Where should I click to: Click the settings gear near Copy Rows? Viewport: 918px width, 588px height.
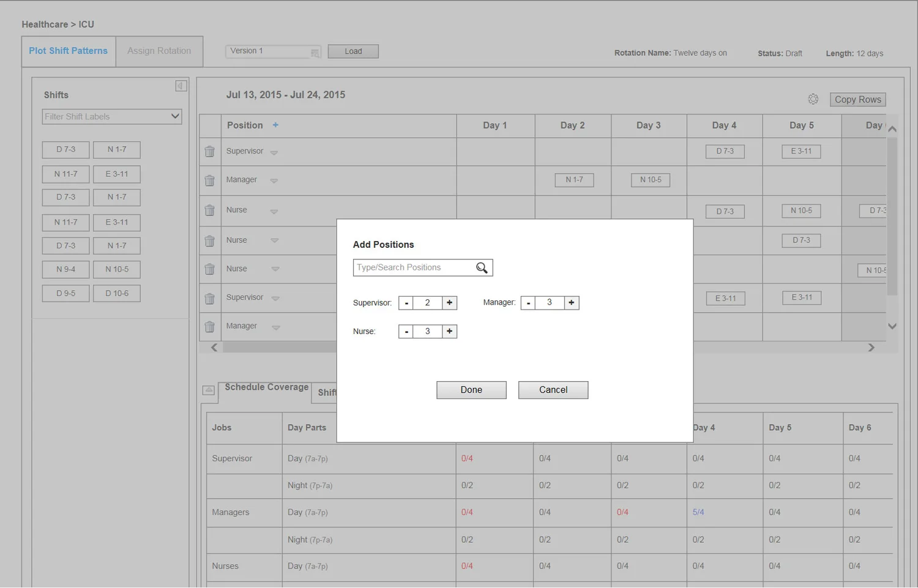click(x=813, y=99)
